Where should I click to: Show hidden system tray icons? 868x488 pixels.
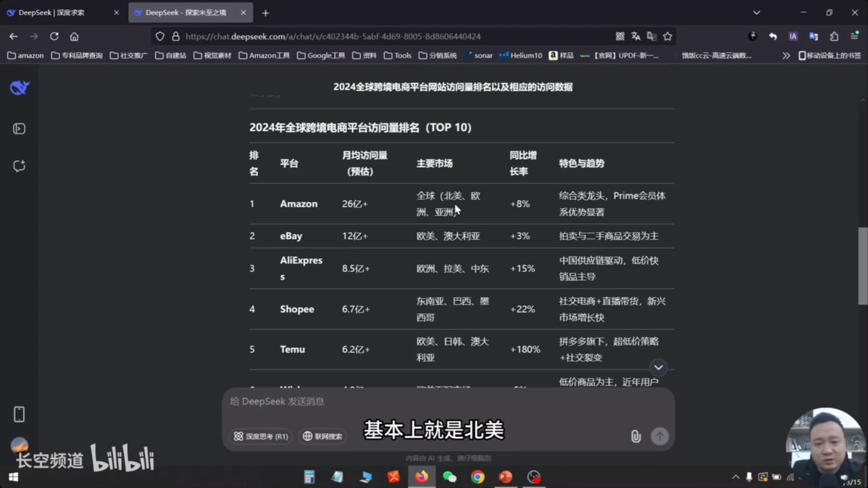coord(736,477)
